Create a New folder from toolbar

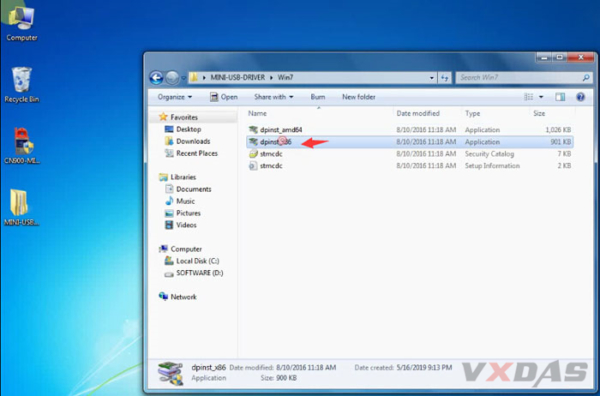[x=359, y=97]
